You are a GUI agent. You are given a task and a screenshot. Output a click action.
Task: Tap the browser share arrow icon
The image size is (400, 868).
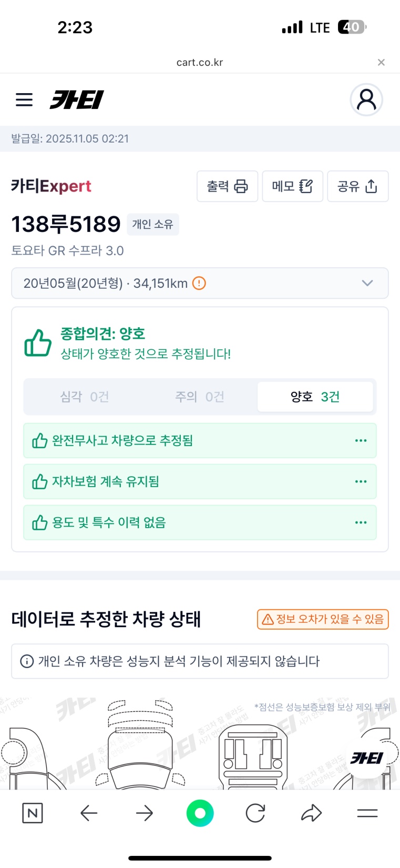click(311, 813)
